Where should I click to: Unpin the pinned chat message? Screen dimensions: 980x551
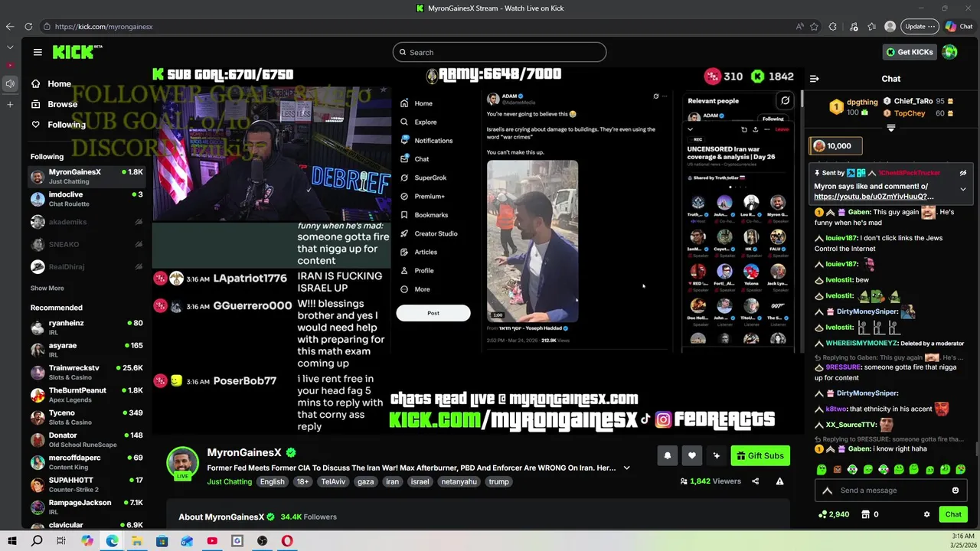(x=963, y=173)
